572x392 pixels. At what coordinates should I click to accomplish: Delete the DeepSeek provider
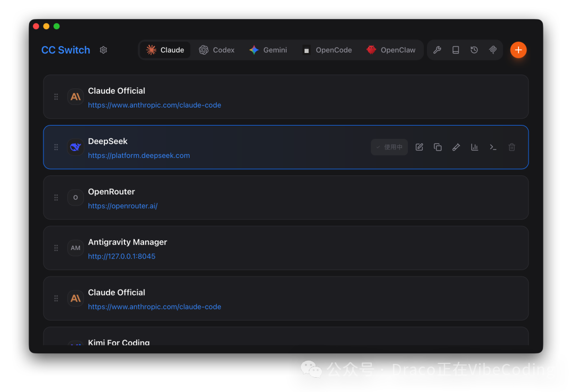512,147
